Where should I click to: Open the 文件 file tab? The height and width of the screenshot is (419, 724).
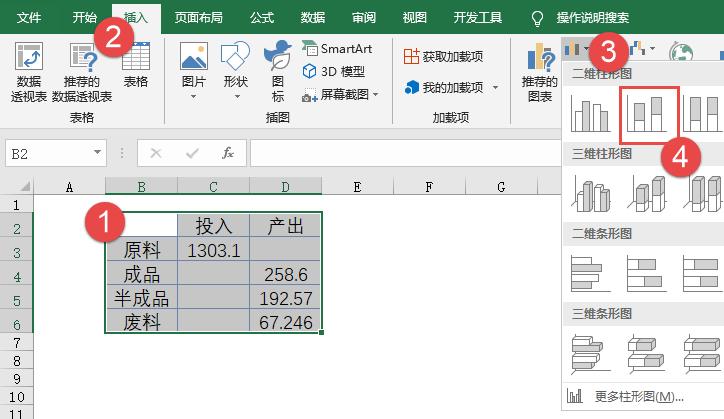pyautogui.click(x=29, y=18)
